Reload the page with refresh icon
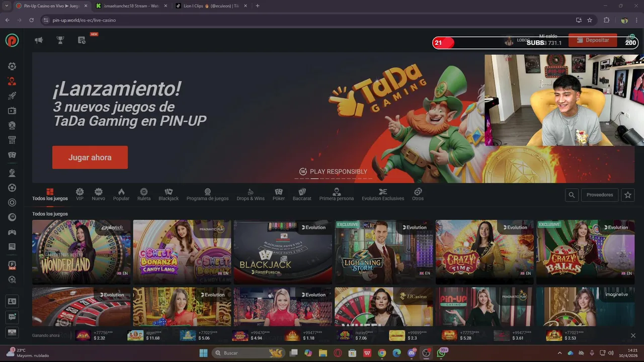The height and width of the screenshot is (362, 644). (31, 20)
